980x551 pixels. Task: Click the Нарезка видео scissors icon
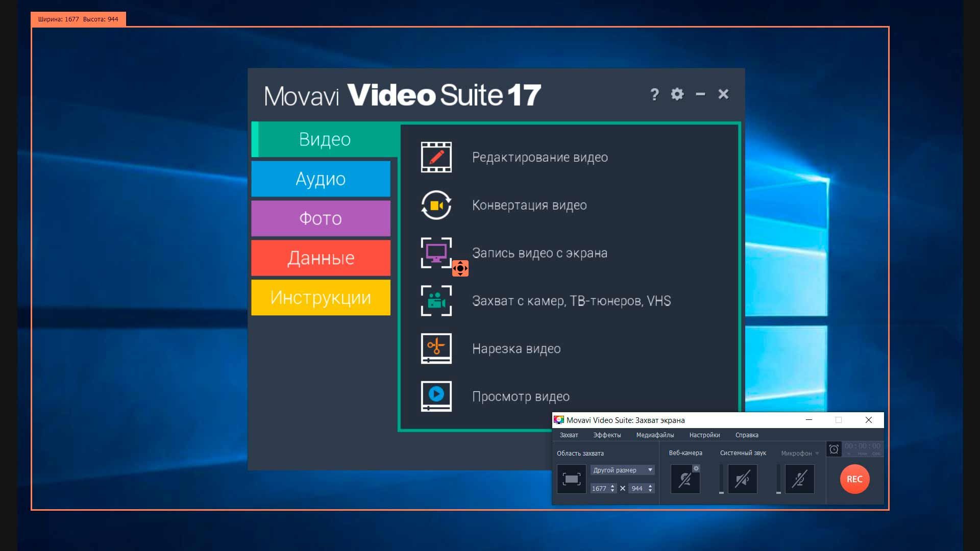pyautogui.click(x=436, y=348)
